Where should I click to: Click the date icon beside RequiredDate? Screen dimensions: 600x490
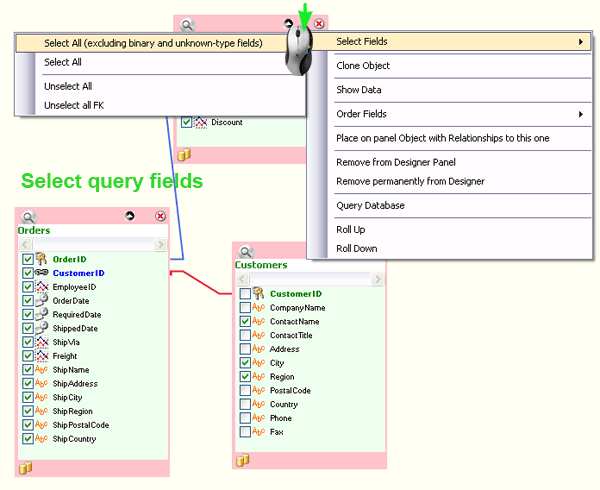pos(41,314)
